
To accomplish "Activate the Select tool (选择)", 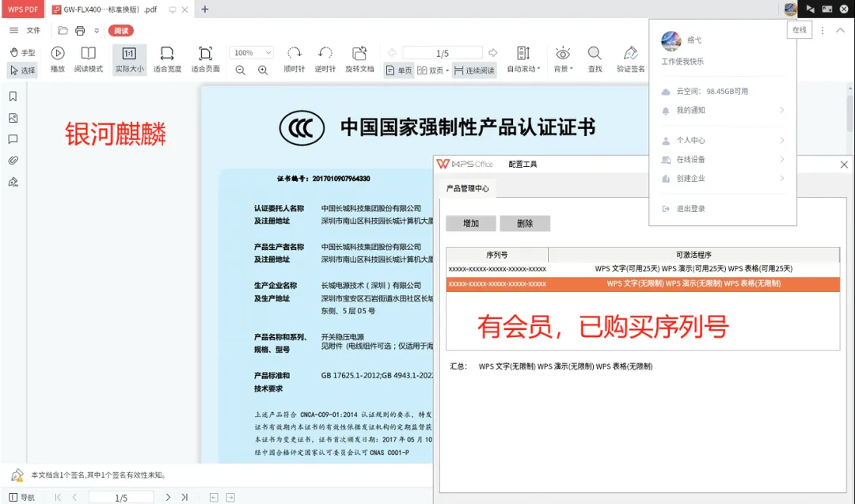I will [x=22, y=70].
